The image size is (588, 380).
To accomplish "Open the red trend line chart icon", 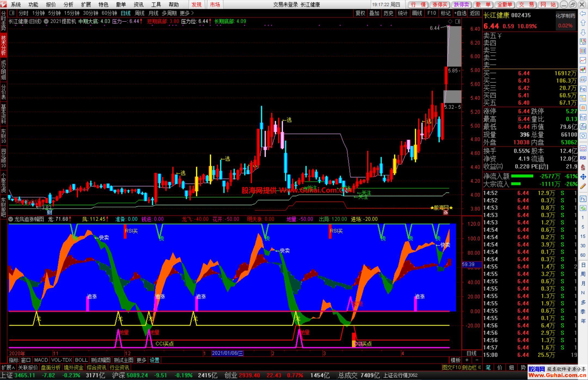I will click(583, 60).
